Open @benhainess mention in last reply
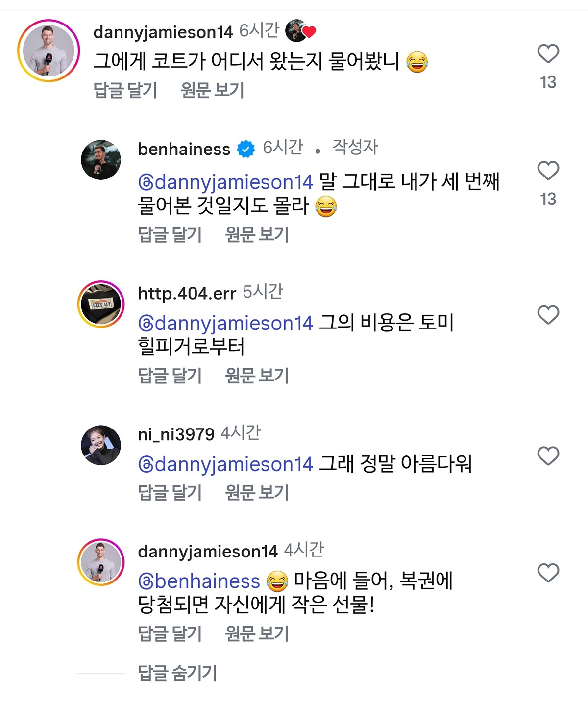Image resolution: width=588 pixels, height=707 pixels. (199, 581)
